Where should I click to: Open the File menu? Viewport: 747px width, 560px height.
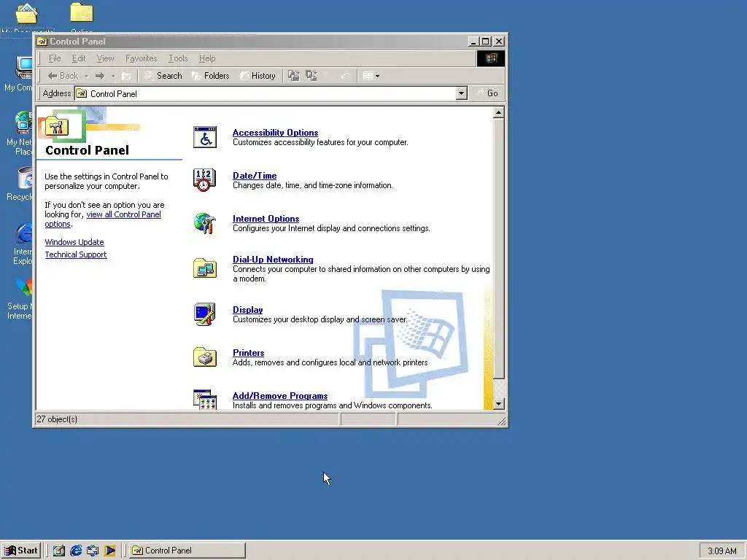[x=55, y=58]
